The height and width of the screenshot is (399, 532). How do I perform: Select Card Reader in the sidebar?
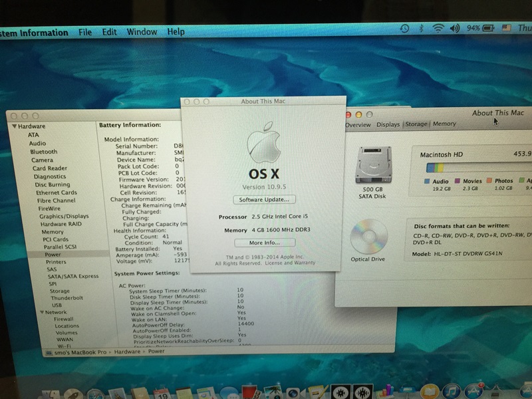coord(50,168)
